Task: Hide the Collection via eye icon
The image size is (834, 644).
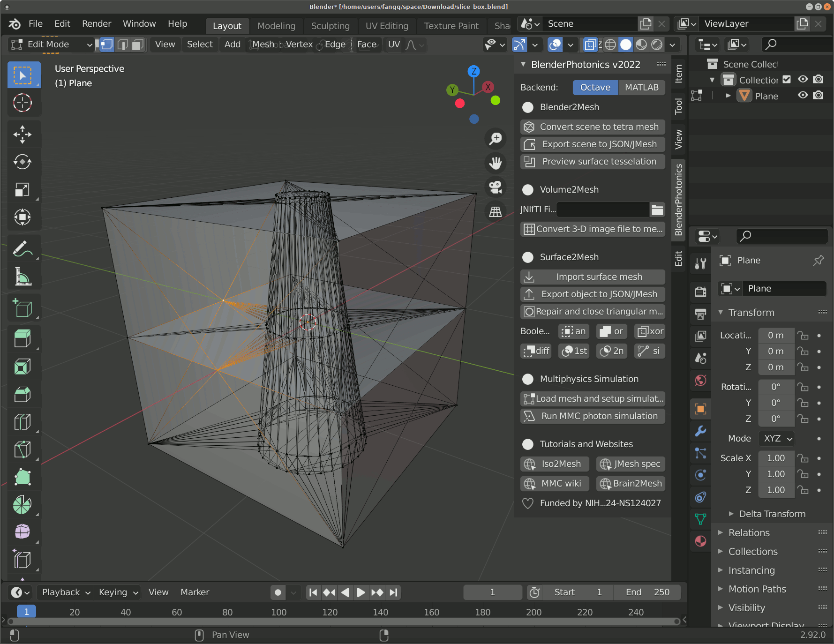Action: (803, 80)
